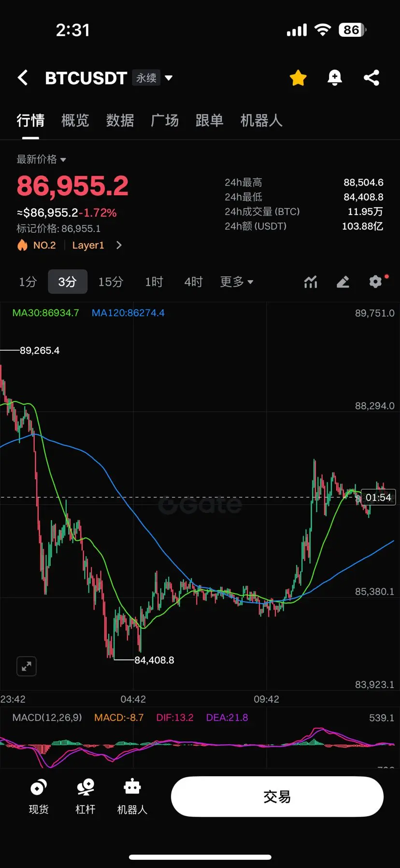Switch to the 行情 tab
Image resolution: width=400 pixels, height=868 pixels.
click(x=30, y=120)
